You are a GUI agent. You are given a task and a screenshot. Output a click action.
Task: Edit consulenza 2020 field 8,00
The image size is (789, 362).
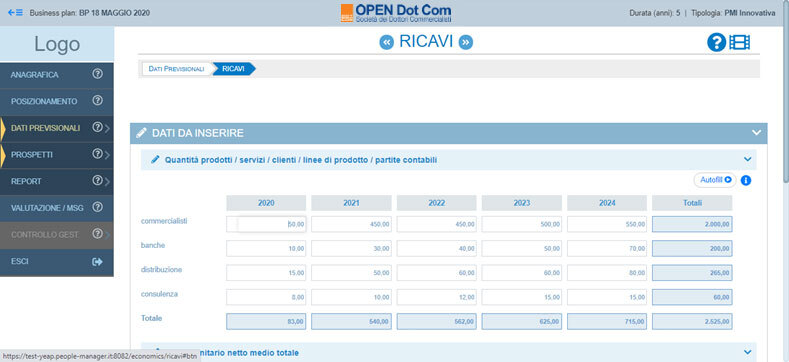click(266, 297)
